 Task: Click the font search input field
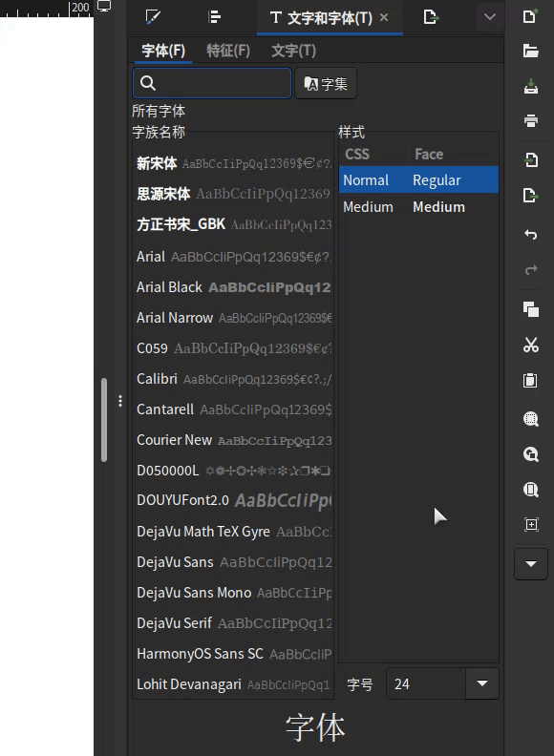(212, 83)
